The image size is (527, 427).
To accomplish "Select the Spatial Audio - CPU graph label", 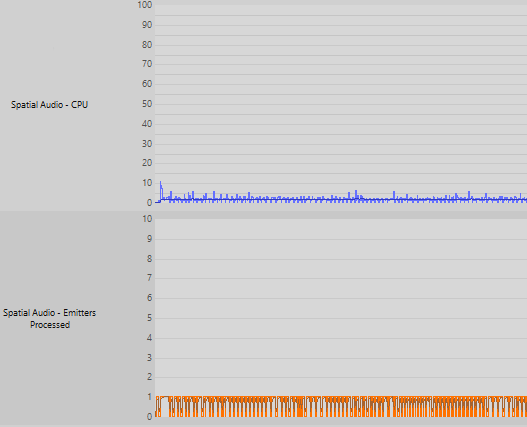I will [x=49, y=105].
